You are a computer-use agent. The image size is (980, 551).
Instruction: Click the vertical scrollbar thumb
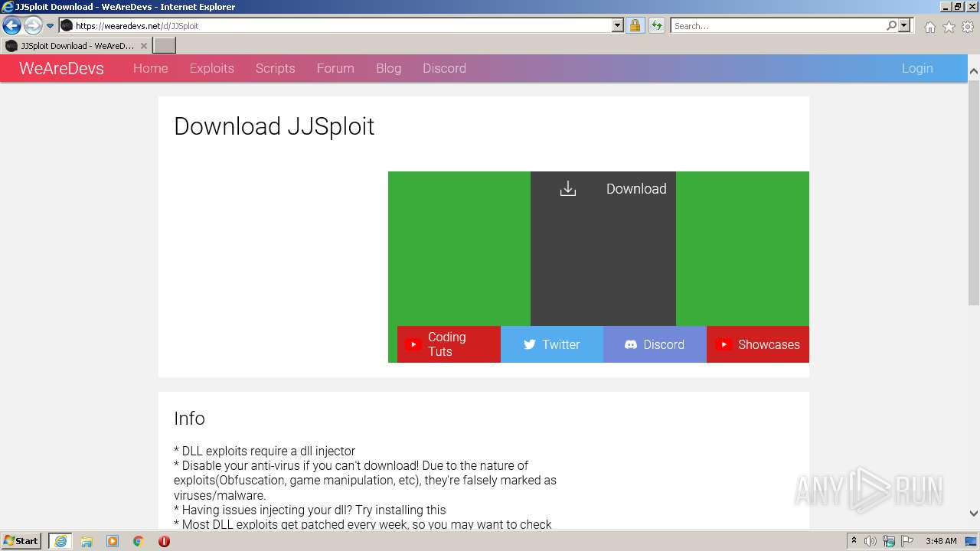point(973,191)
